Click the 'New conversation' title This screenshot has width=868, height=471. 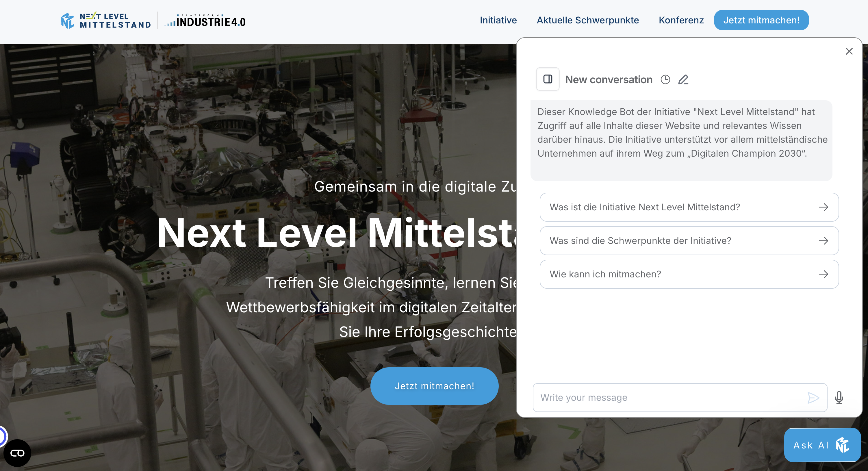coord(609,79)
